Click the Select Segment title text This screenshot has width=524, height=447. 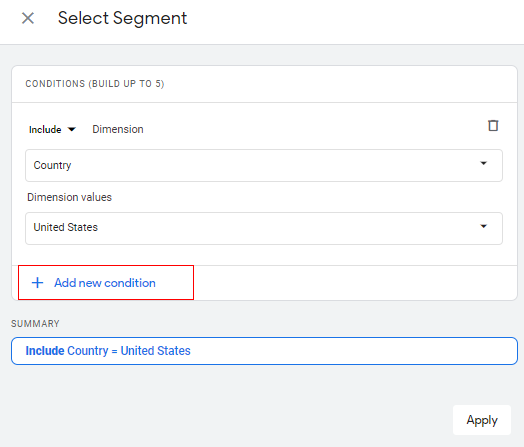[122, 18]
